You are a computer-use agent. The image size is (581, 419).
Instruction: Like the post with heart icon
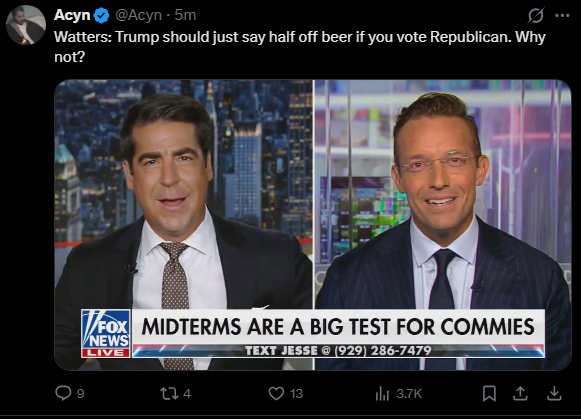point(276,393)
